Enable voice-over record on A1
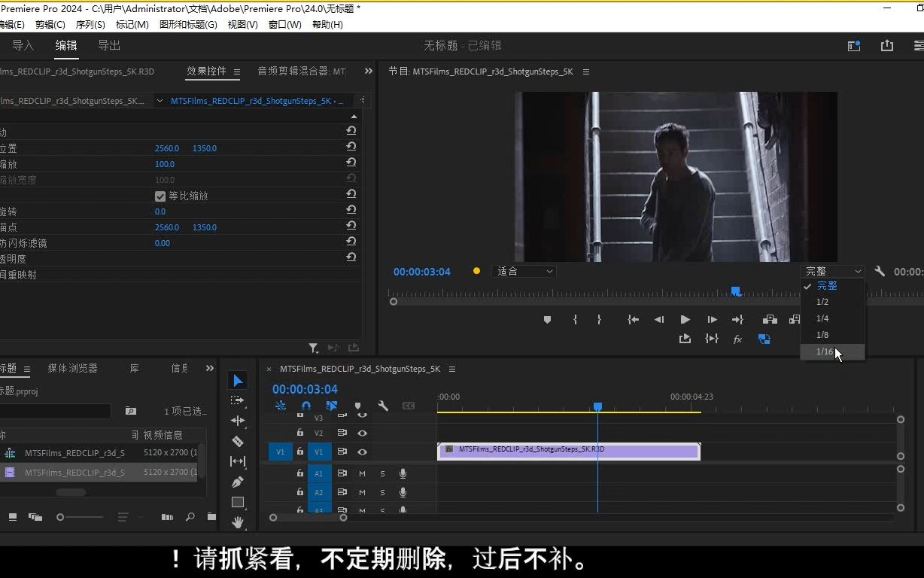This screenshot has height=578, width=924. click(403, 473)
